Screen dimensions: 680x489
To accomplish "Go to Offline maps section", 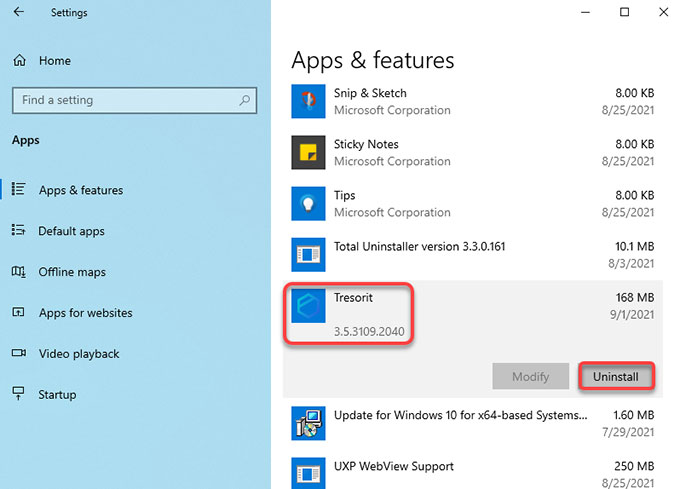I will click(72, 272).
